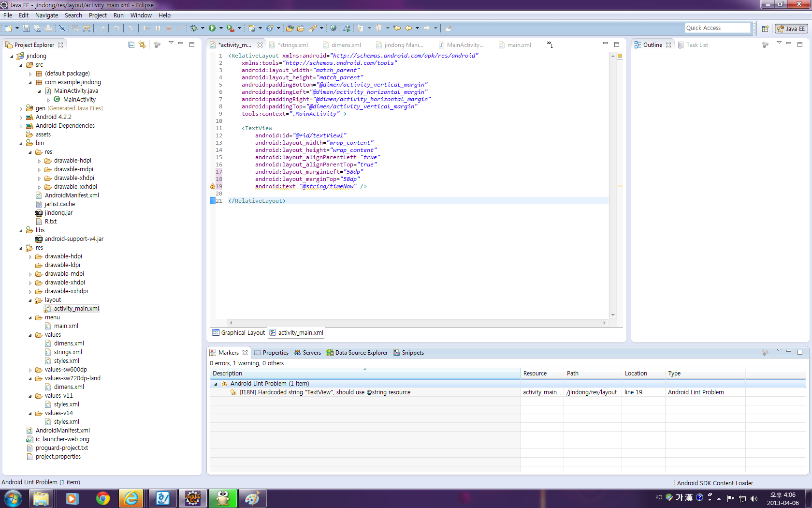Open the New file dropdown arrow
The width and height of the screenshot is (812, 508).
coord(17,29)
